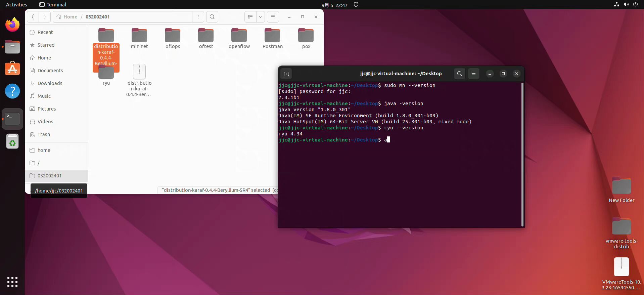Open Pictures in Files sidebar
Image resolution: width=644 pixels, height=295 pixels.
tap(56, 109)
